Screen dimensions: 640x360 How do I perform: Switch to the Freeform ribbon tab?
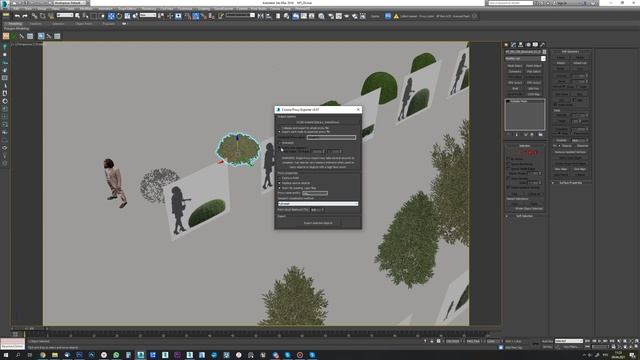pos(36,24)
